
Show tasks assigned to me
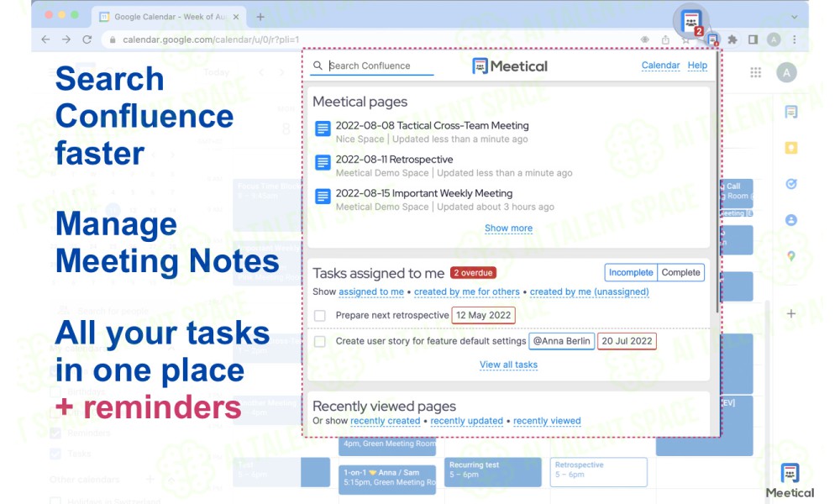tap(371, 292)
